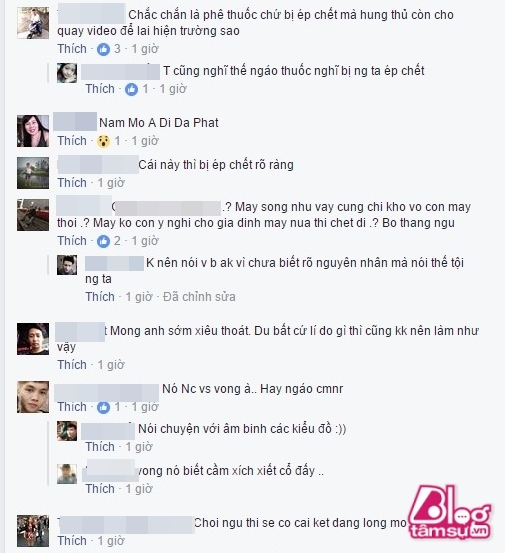The height and width of the screenshot is (553, 505).
Task: Click Thích under 'Nam Mo A Di Da Phat'
Action: (x=72, y=141)
